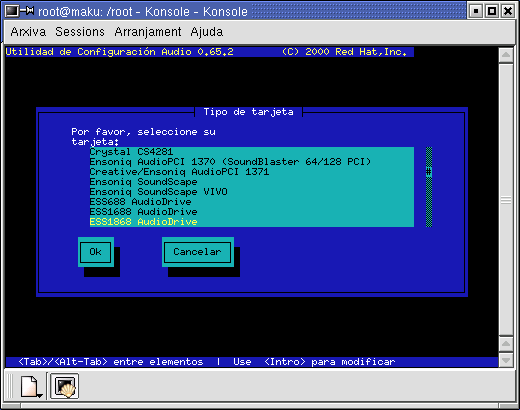Click the Cancelar button
520x410 pixels.
[x=198, y=252]
